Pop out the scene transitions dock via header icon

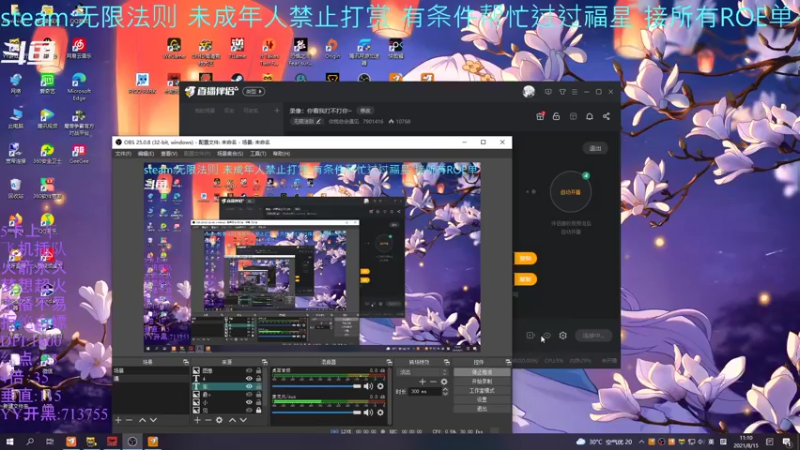coord(446,362)
